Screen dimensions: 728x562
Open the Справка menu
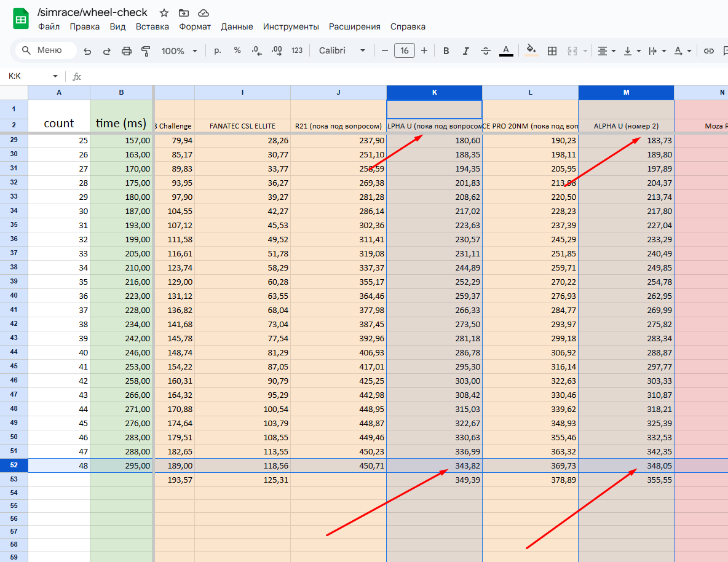(x=408, y=26)
